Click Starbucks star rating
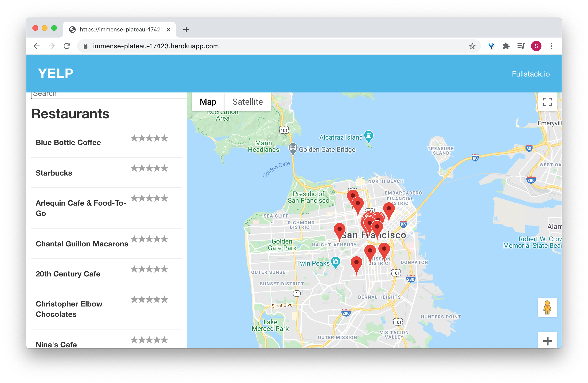The height and width of the screenshot is (383, 588). click(149, 168)
